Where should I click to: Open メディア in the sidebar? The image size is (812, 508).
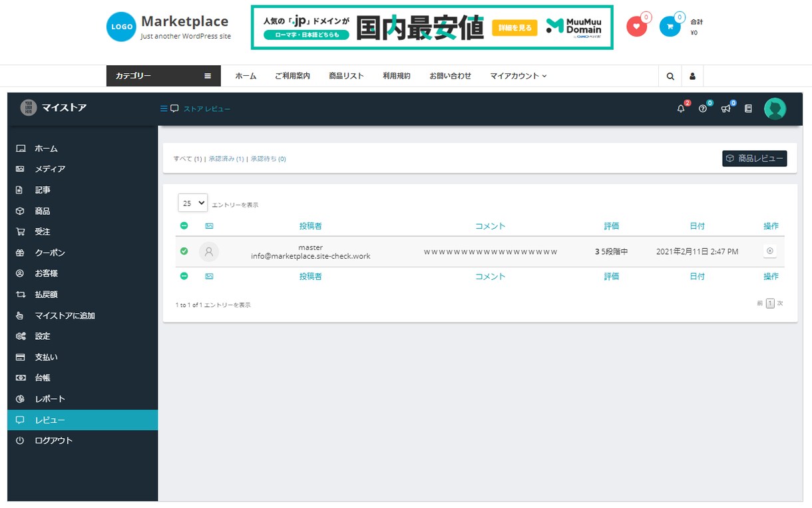click(83, 169)
